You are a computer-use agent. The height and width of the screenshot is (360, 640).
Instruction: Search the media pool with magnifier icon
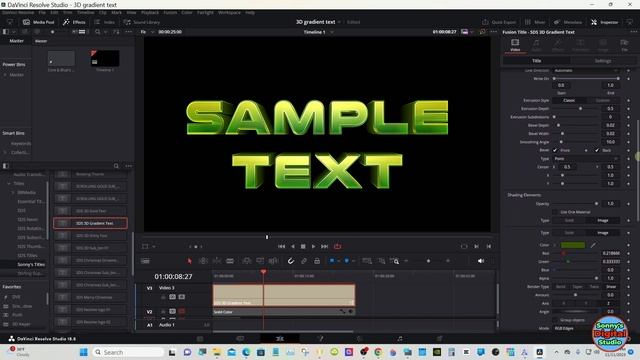[98, 32]
